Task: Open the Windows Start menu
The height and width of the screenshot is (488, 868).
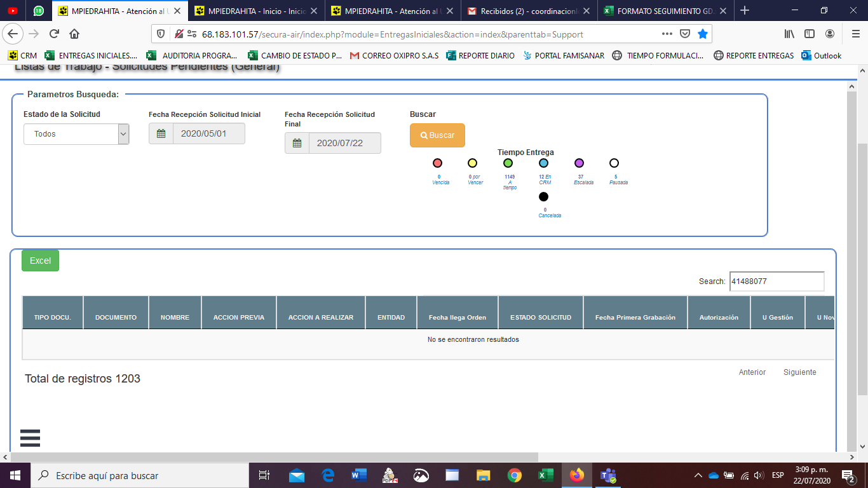Action: (15, 475)
